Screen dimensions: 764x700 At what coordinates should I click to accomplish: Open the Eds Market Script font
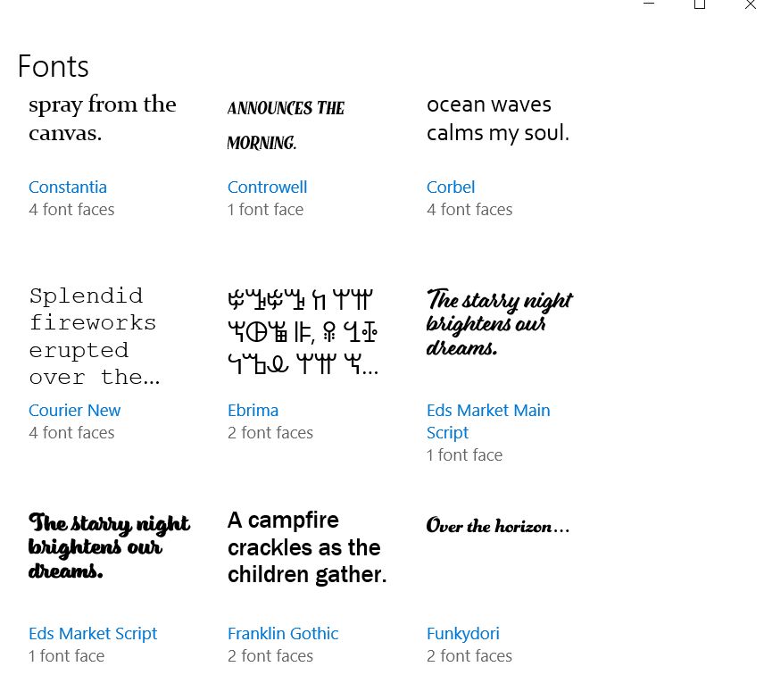click(93, 633)
